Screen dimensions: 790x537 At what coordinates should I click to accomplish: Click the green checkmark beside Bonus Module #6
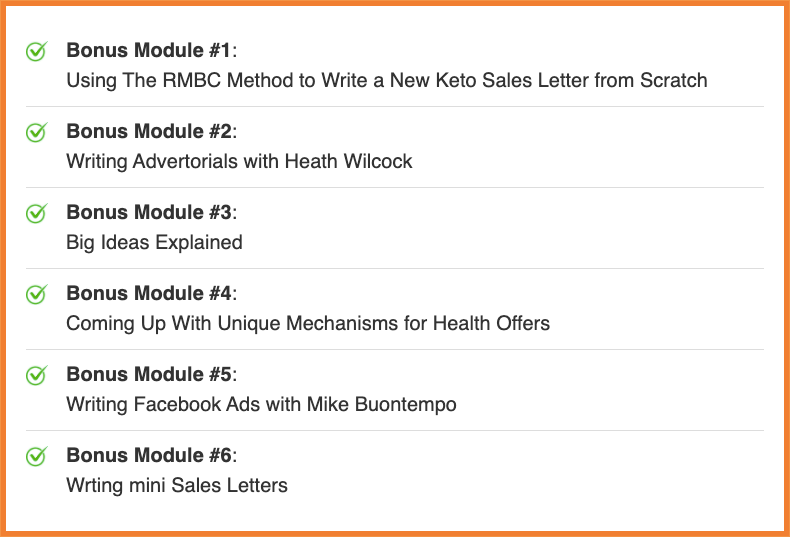[36, 456]
